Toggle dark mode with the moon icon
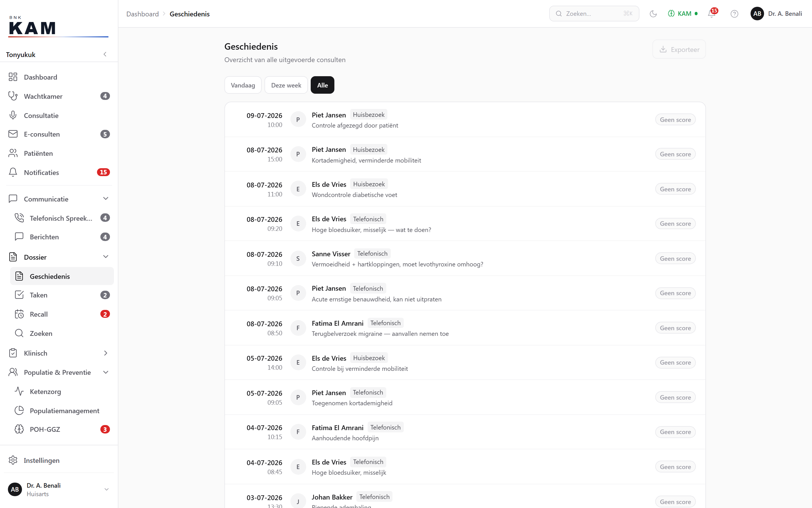This screenshot has width=812, height=508. (653, 14)
